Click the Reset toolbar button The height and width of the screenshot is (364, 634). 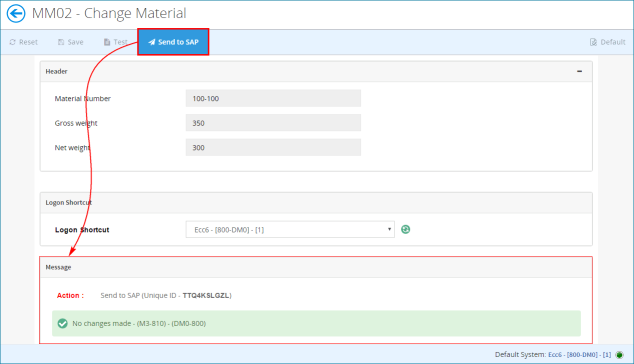[23, 42]
